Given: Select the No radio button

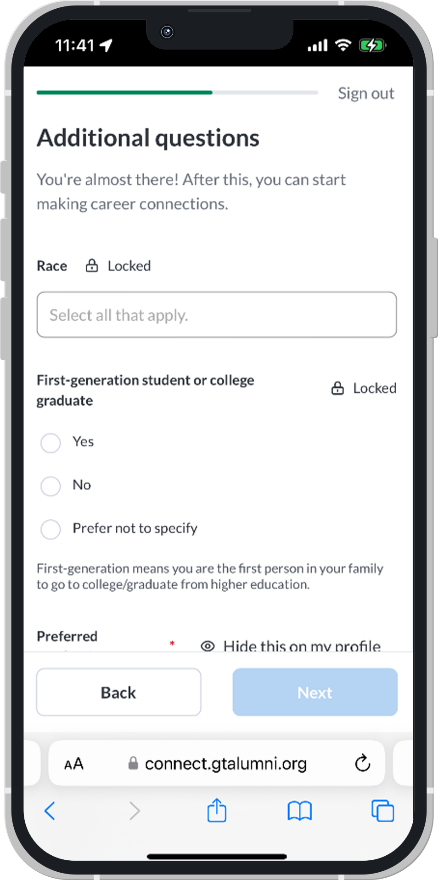Looking at the screenshot, I should click(x=51, y=486).
